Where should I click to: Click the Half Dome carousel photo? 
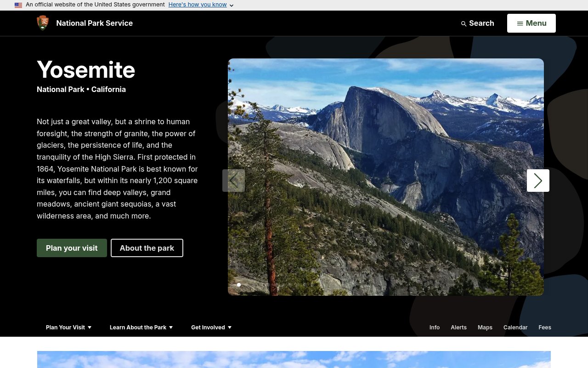[x=386, y=177]
